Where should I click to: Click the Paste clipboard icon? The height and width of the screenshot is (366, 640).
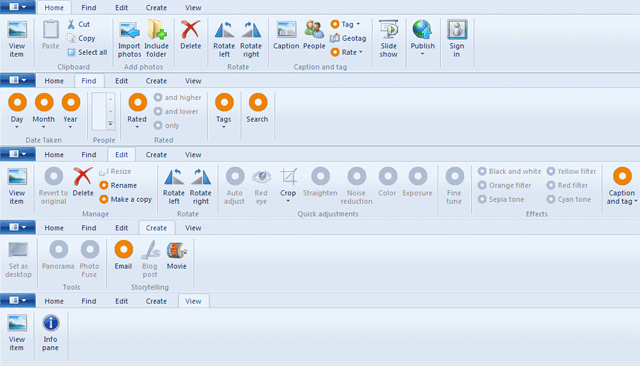tap(51, 30)
